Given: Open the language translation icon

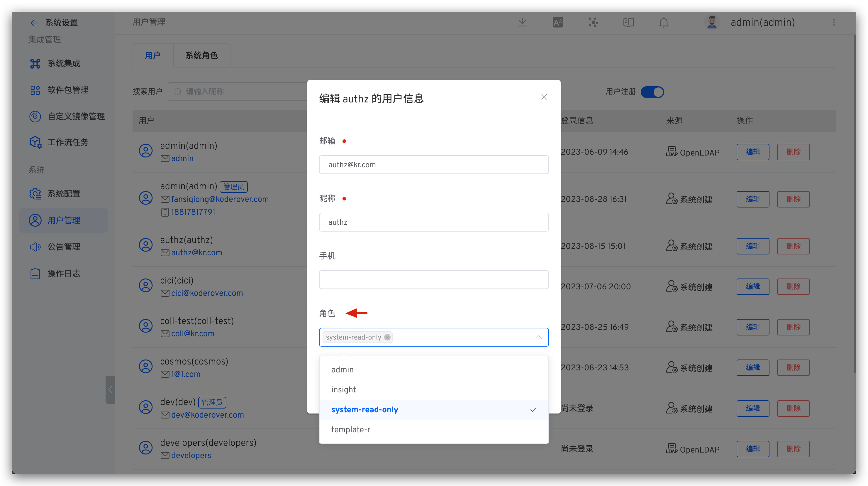Looking at the screenshot, I should pyautogui.click(x=558, y=22).
